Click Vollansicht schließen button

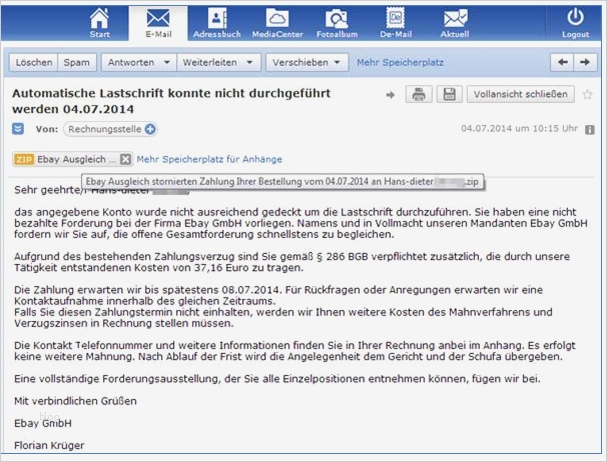521,94
